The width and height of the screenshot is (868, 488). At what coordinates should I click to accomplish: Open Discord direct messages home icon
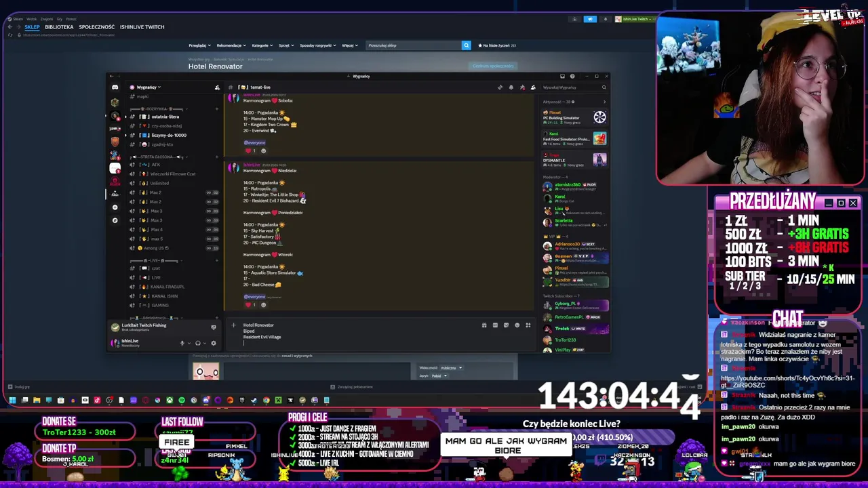pos(115,87)
